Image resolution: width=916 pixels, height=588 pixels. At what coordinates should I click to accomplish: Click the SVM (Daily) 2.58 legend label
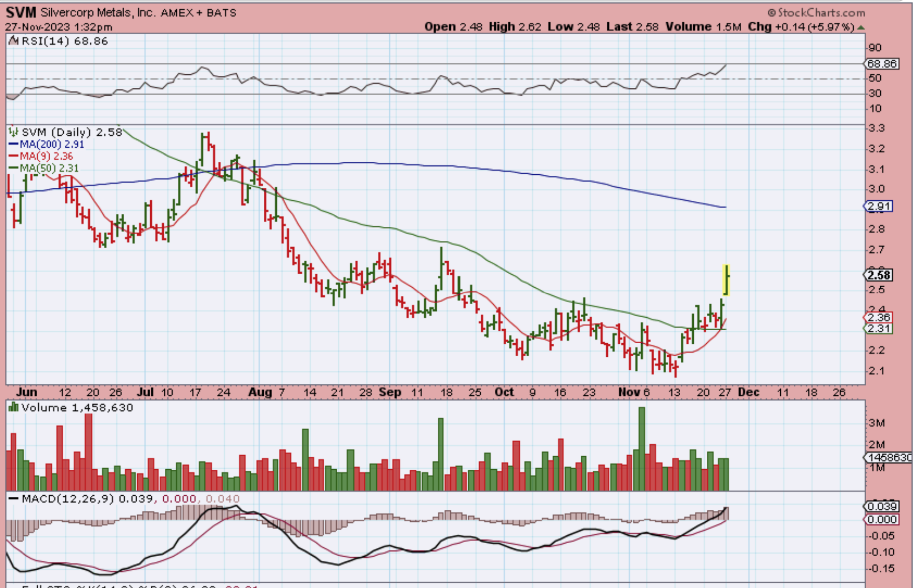coord(72,132)
